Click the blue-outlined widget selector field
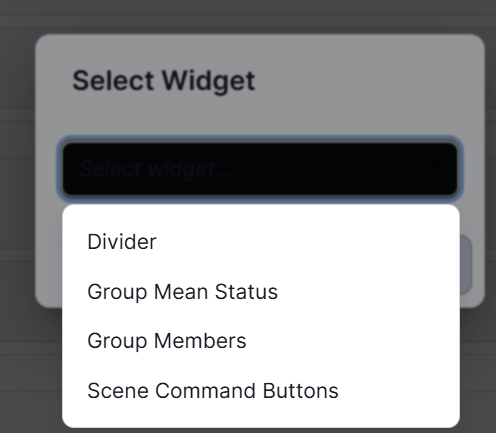Screen dimensions: 496x433 (260, 169)
